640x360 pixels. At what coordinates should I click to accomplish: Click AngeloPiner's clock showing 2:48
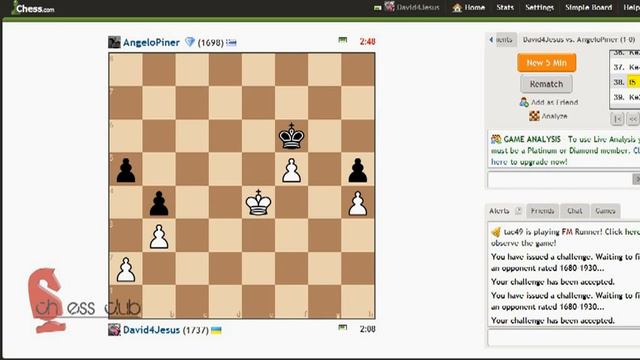367,42
